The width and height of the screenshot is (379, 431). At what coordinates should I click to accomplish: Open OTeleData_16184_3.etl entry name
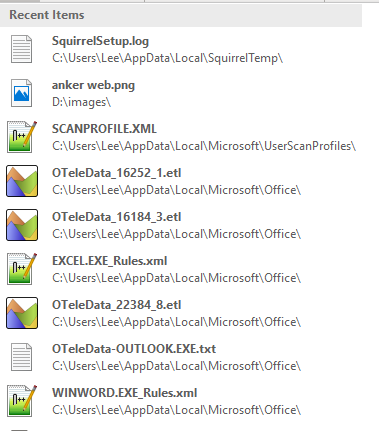pyautogui.click(x=117, y=217)
